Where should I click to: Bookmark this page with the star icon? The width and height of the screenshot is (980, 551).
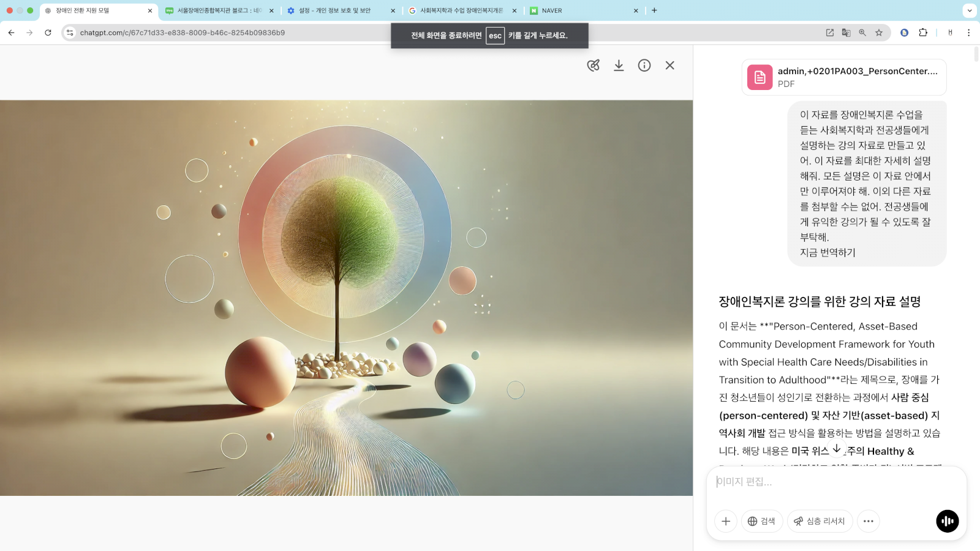879,33
